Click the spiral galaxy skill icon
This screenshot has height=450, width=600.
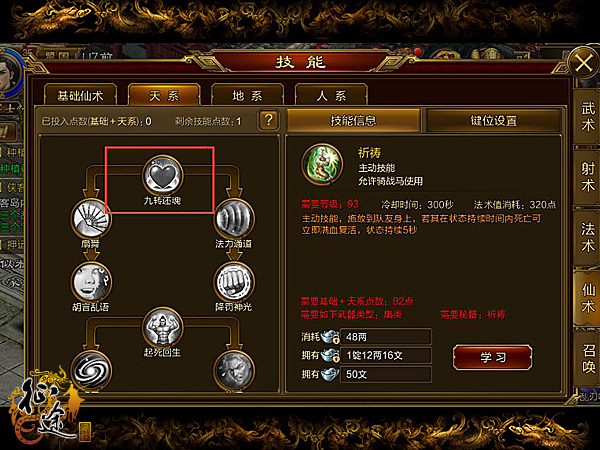pyautogui.click(x=91, y=370)
